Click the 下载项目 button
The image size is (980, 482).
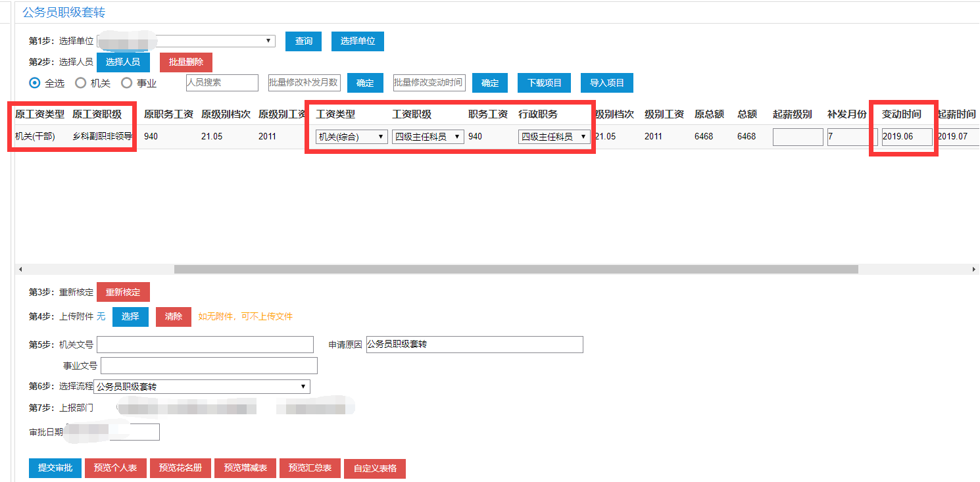pyautogui.click(x=544, y=83)
